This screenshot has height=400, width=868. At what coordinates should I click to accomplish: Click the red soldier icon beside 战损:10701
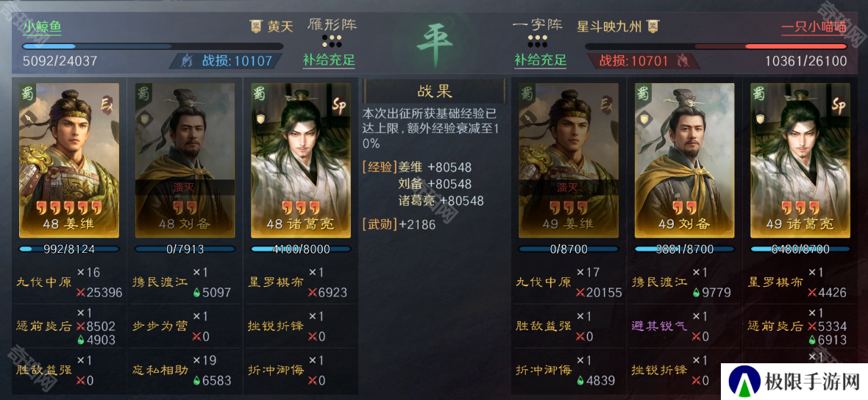683,61
